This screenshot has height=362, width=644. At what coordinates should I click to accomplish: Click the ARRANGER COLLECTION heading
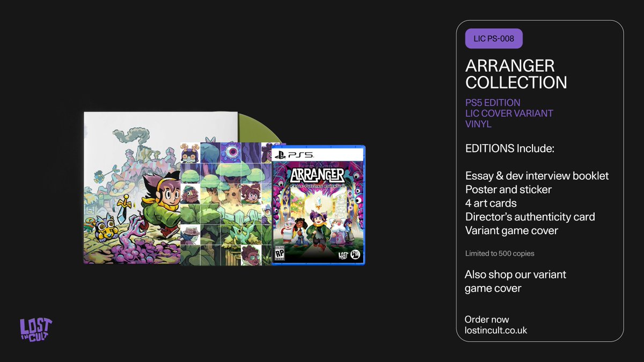(516, 74)
